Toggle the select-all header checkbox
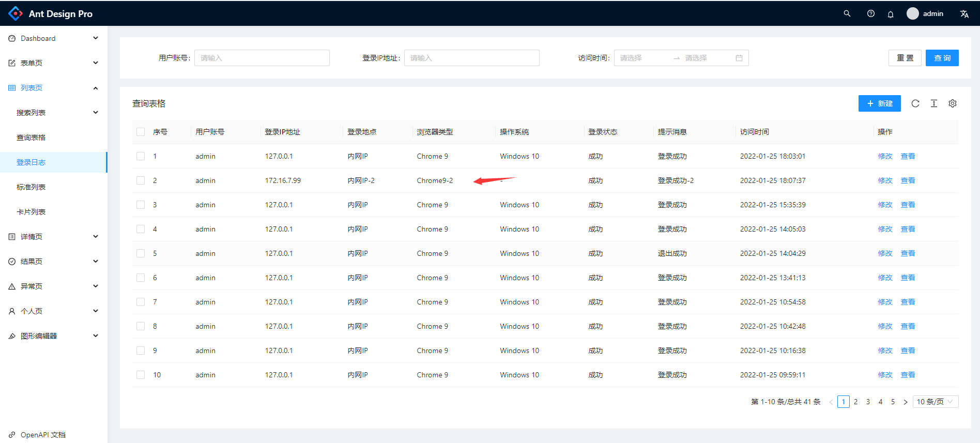980x443 pixels. (x=141, y=132)
